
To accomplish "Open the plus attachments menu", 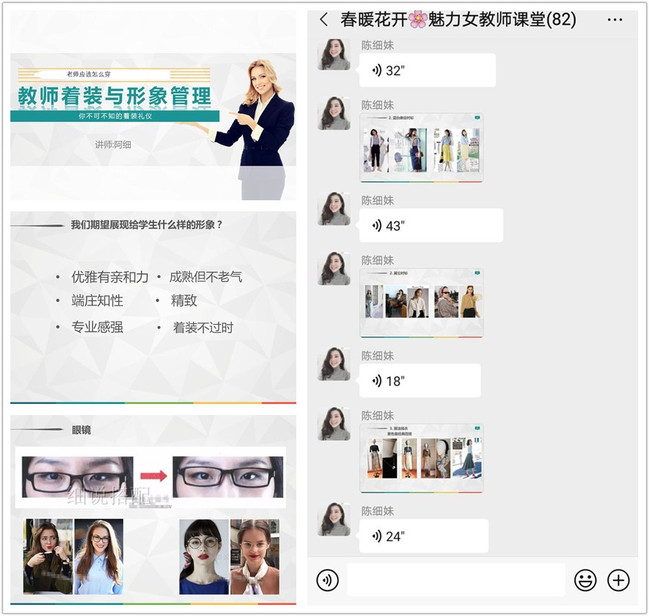I will (619, 579).
